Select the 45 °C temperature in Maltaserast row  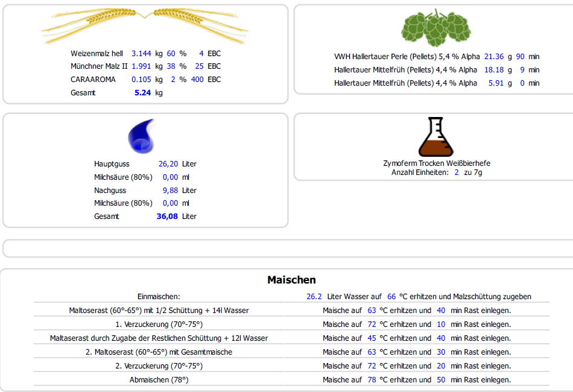coord(372,338)
